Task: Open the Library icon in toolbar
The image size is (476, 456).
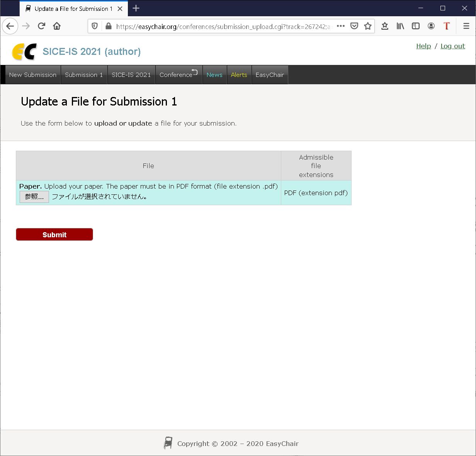Action: point(400,26)
